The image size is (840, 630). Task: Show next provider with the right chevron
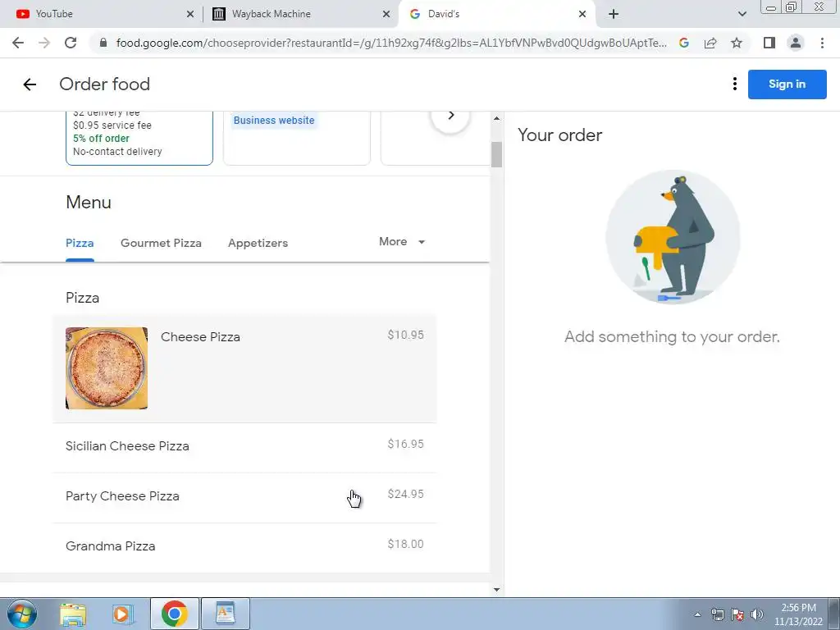(450, 116)
